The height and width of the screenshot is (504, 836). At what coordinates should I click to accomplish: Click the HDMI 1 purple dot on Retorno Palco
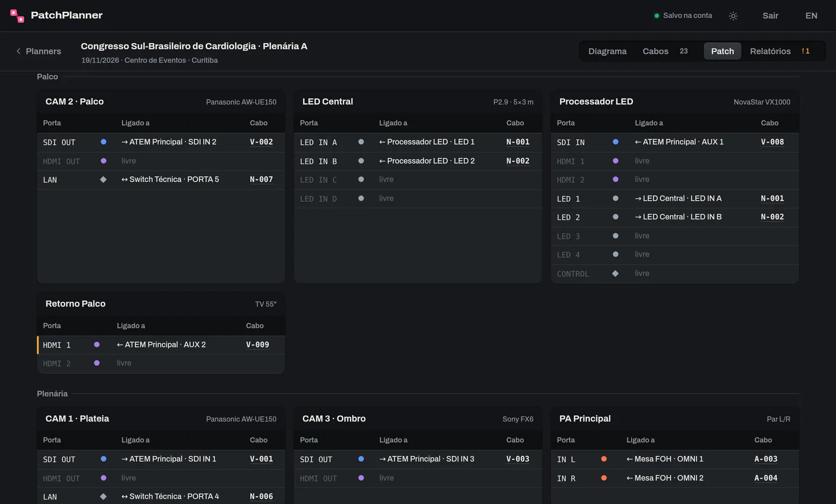coord(97,344)
